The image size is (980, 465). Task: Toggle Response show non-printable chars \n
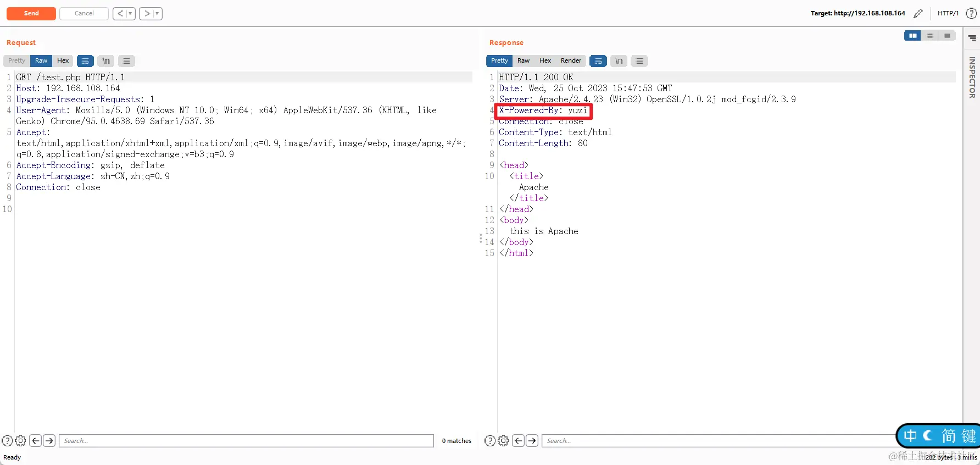[619, 61]
